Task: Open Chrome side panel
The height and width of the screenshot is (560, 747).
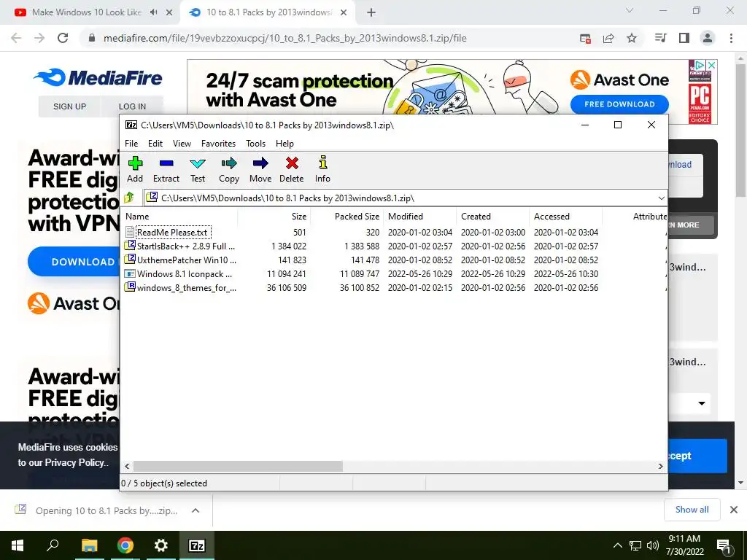Action: point(684,38)
